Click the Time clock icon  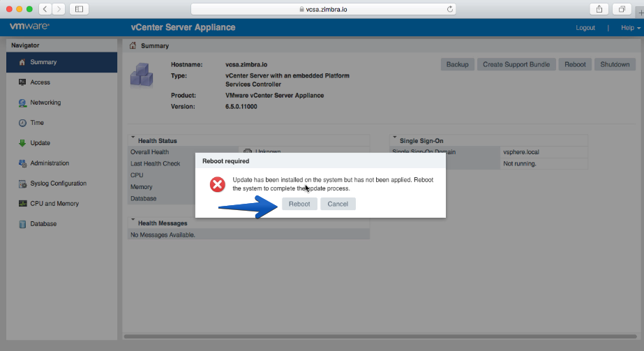[22, 123]
